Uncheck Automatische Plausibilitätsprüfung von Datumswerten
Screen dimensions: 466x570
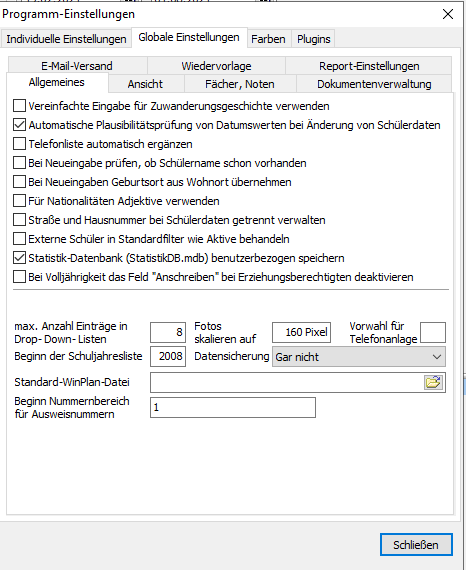[20, 125]
